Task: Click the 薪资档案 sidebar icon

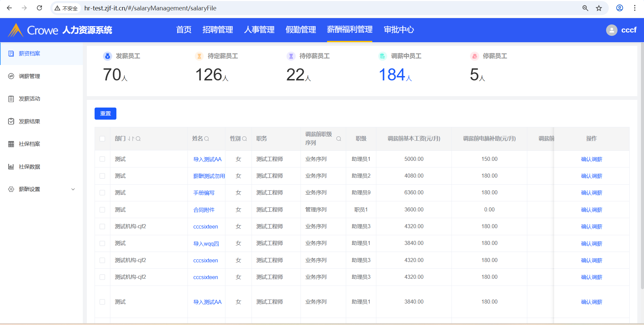Action: click(x=11, y=54)
